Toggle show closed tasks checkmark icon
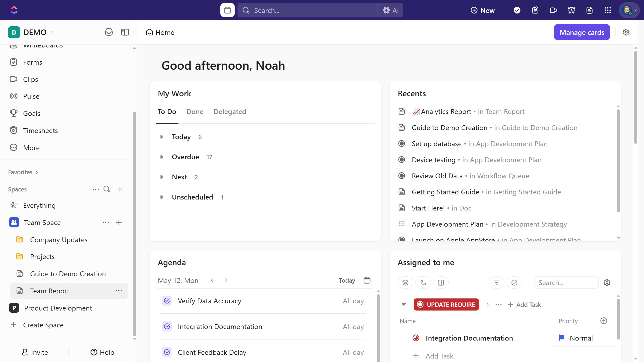644x362 pixels. pyautogui.click(x=514, y=283)
